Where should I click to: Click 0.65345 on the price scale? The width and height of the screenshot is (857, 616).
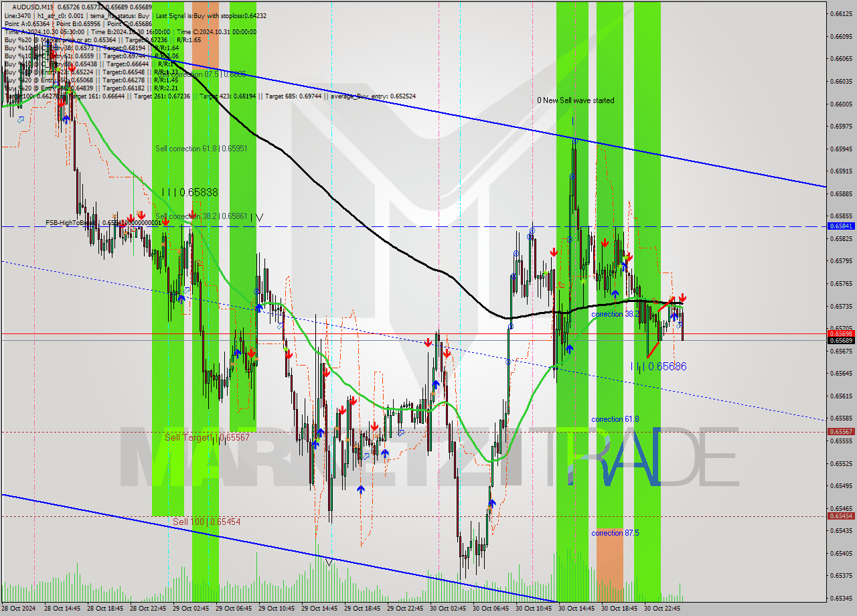[842, 598]
